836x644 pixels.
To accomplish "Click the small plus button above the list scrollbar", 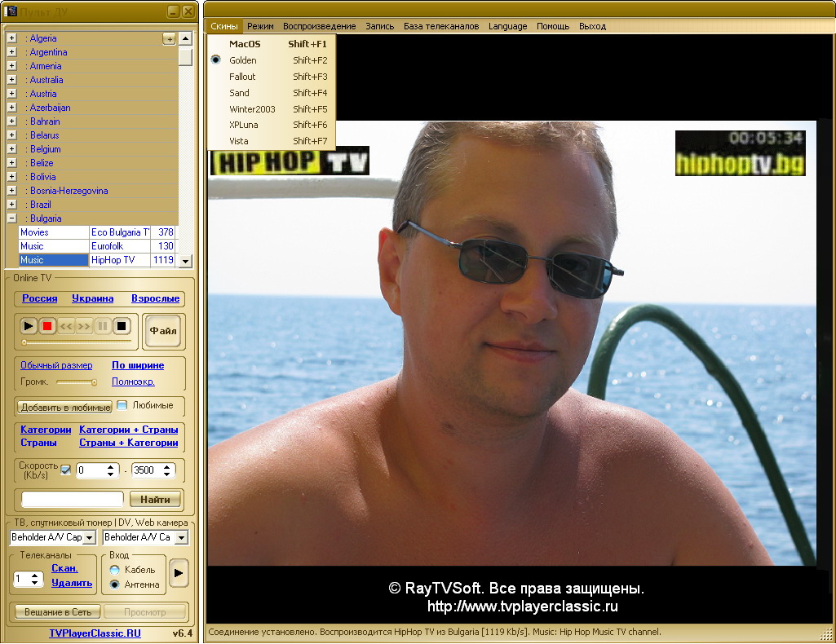I will pos(169,38).
